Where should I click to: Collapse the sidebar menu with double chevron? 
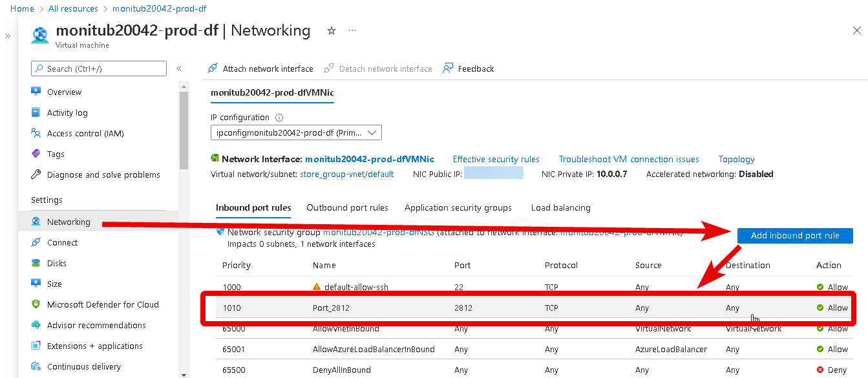coord(179,68)
